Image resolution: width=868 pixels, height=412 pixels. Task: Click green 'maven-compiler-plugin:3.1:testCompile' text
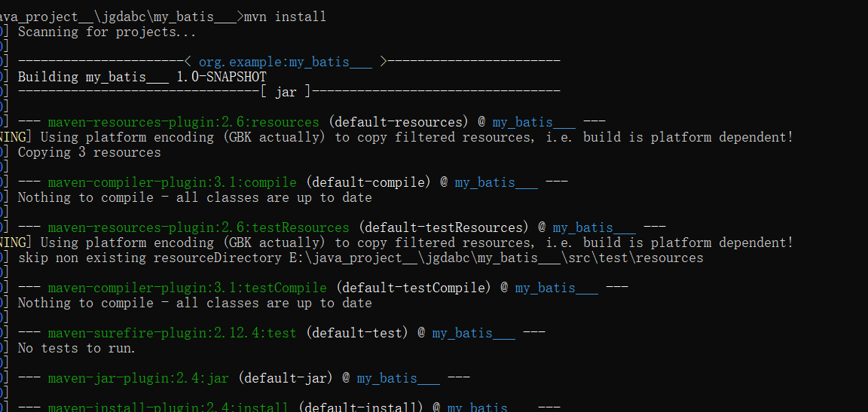[x=187, y=288]
